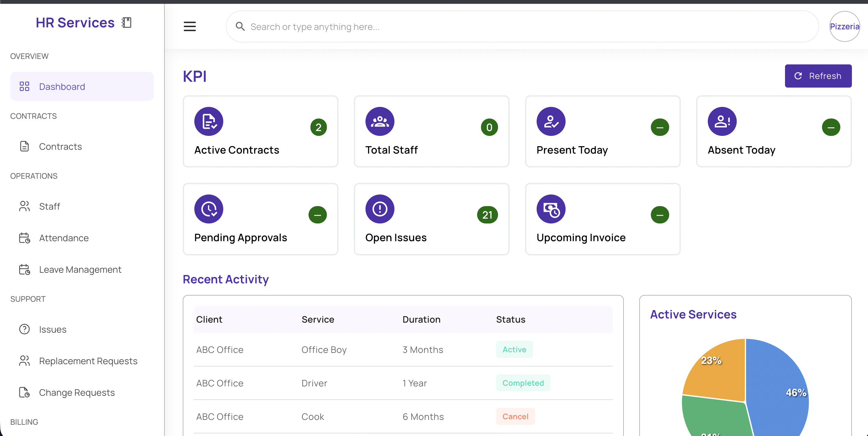
Task: Open the Active Contracts KPI card
Action: pos(260,131)
